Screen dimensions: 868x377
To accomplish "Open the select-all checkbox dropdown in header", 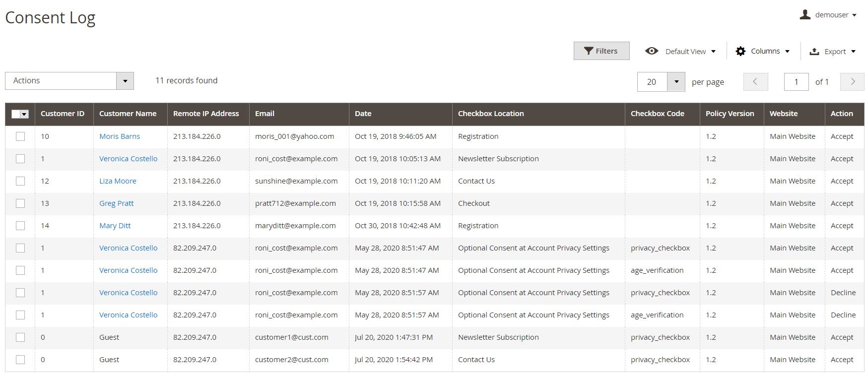I will click(24, 114).
